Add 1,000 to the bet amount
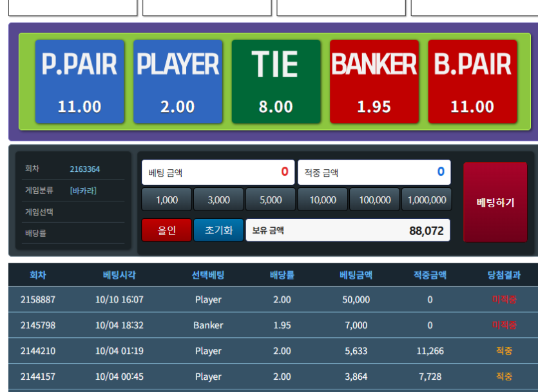 click(x=167, y=200)
